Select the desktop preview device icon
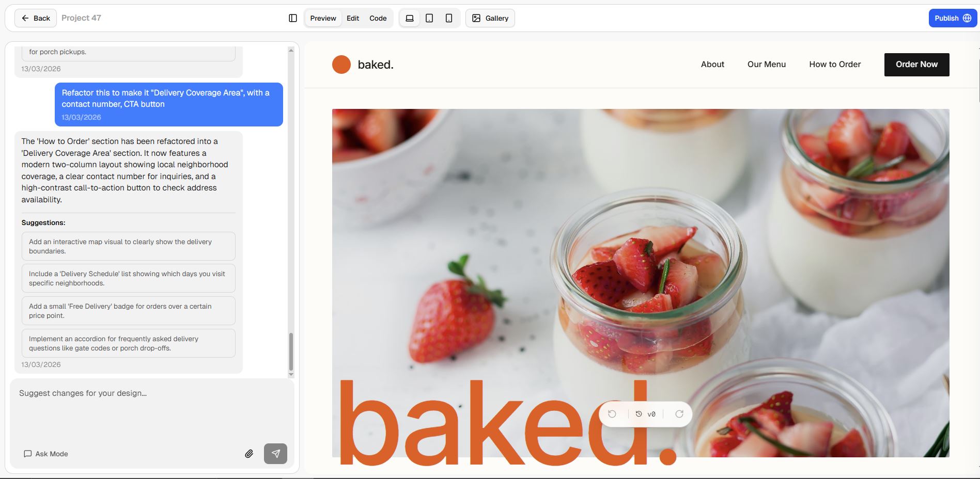 point(410,18)
